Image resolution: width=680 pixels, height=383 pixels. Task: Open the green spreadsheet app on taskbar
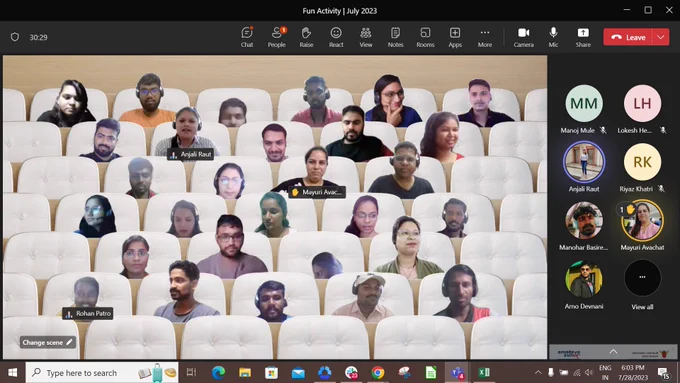click(431, 373)
